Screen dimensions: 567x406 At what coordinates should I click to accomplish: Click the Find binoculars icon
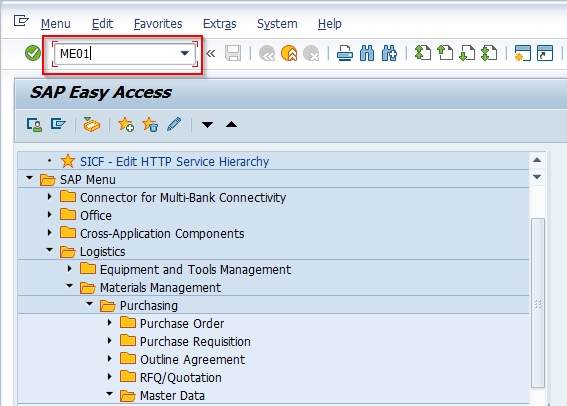click(367, 54)
